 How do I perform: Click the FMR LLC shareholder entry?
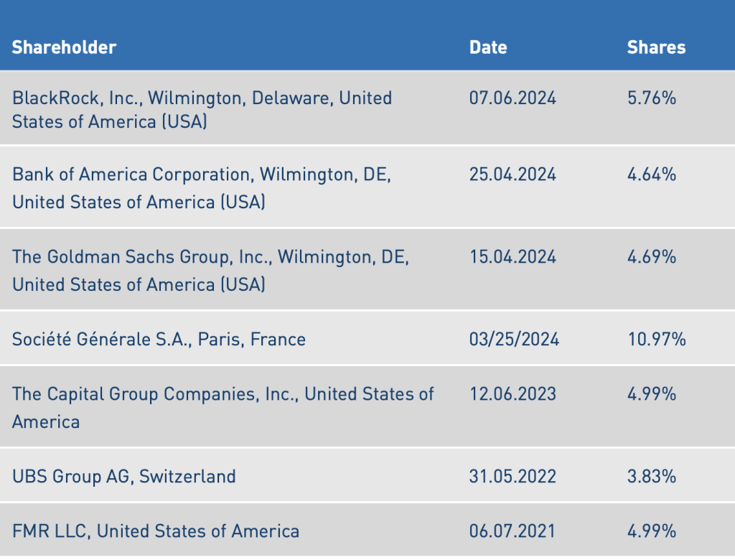(156, 531)
